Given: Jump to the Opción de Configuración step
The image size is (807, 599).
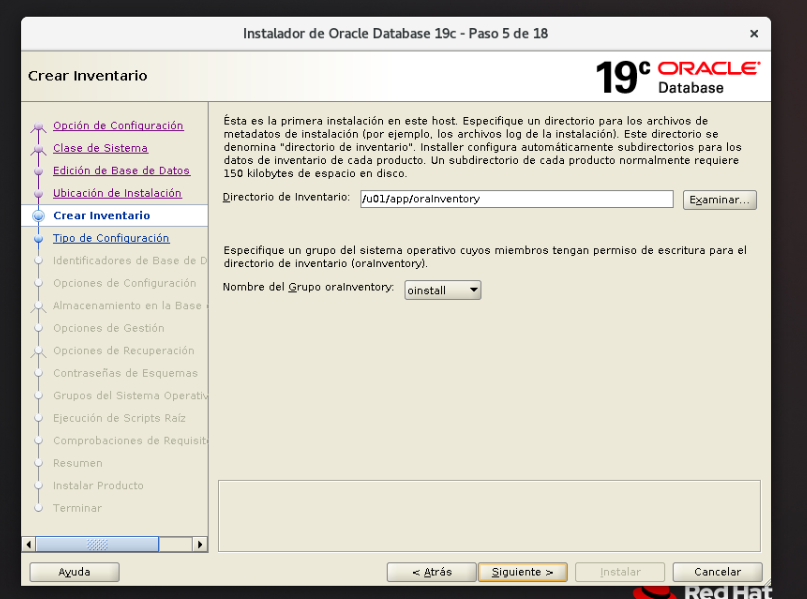Looking at the screenshot, I should tap(119, 126).
